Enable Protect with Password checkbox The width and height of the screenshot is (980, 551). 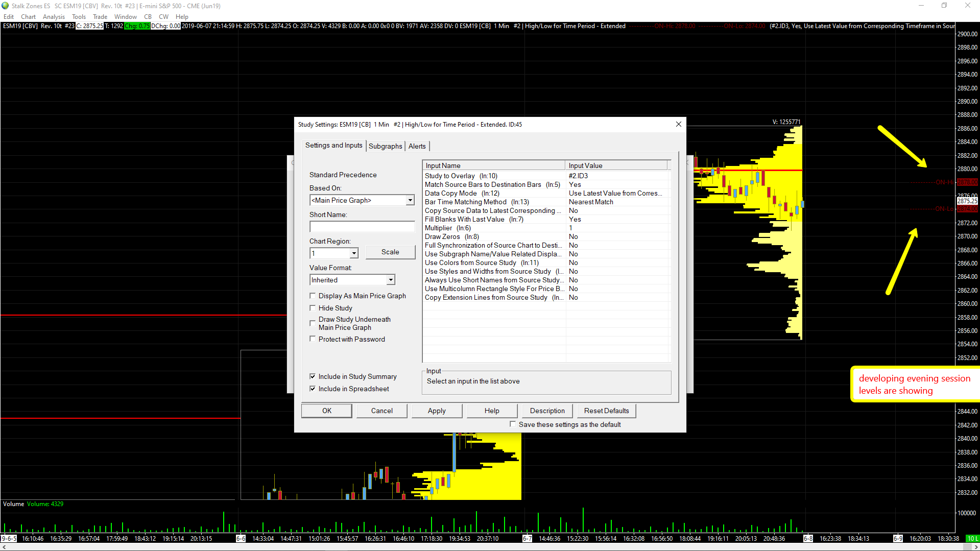tap(313, 339)
